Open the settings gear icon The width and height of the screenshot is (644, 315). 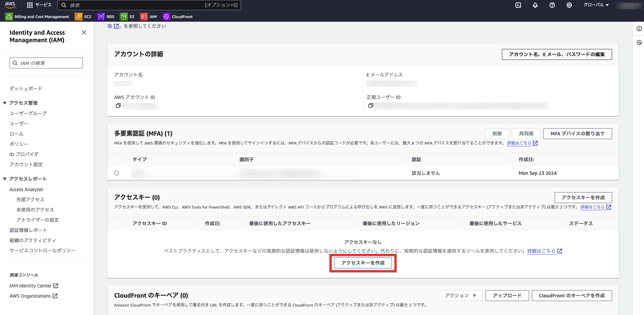[569, 5]
